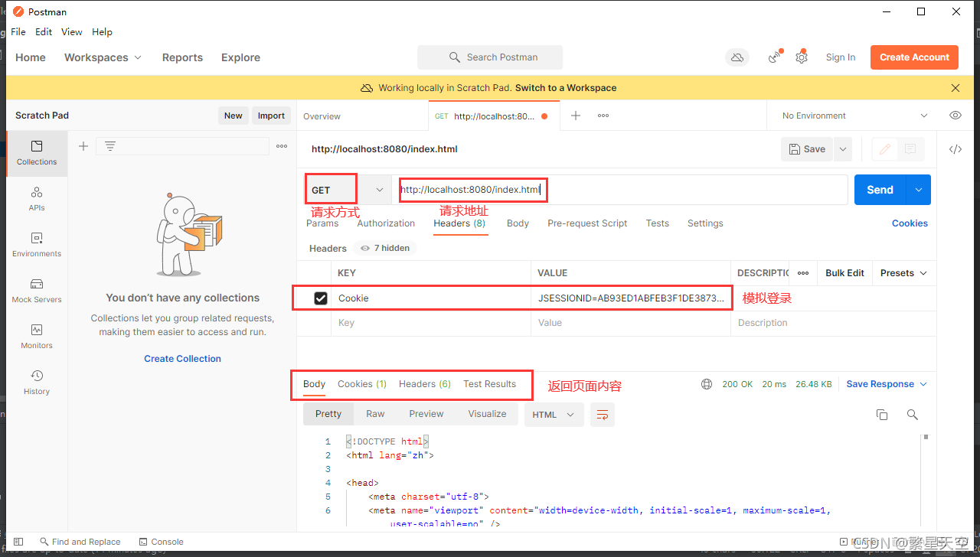The width and height of the screenshot is (980, 557).
Task: Switch to the Params tab
Action: tap(322, 223)
